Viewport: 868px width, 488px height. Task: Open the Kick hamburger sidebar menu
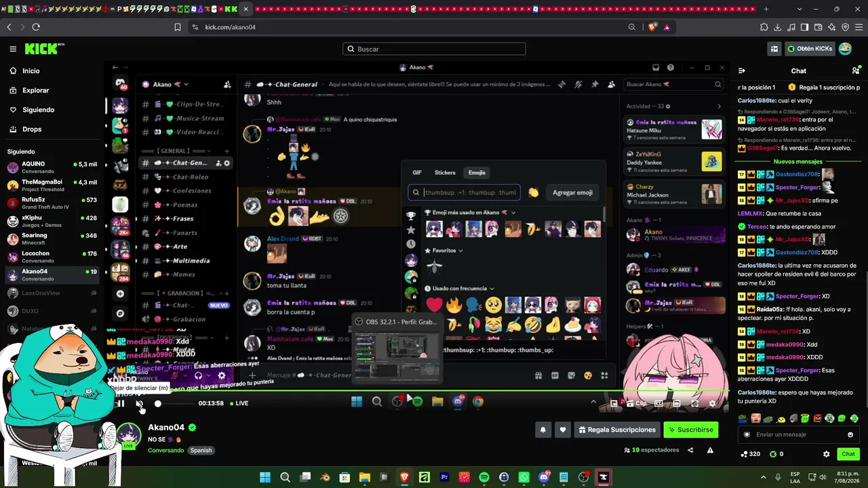[x=13, y=49]
